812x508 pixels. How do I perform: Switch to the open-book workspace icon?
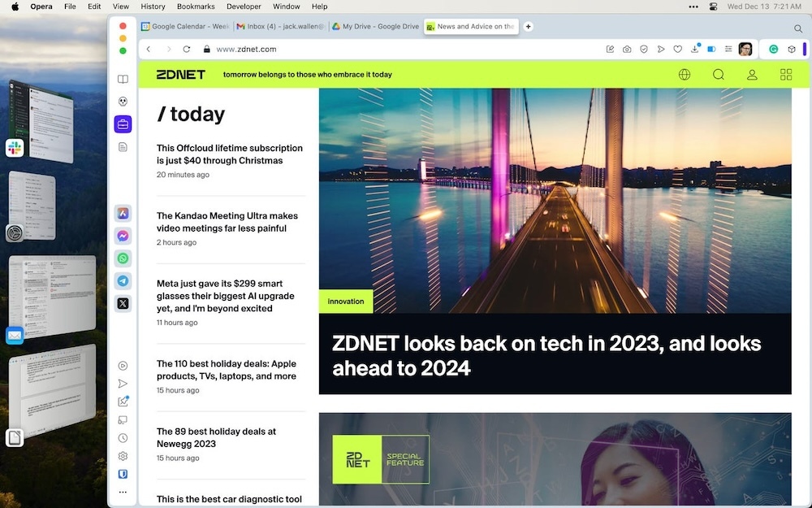(x=123, y=80)
